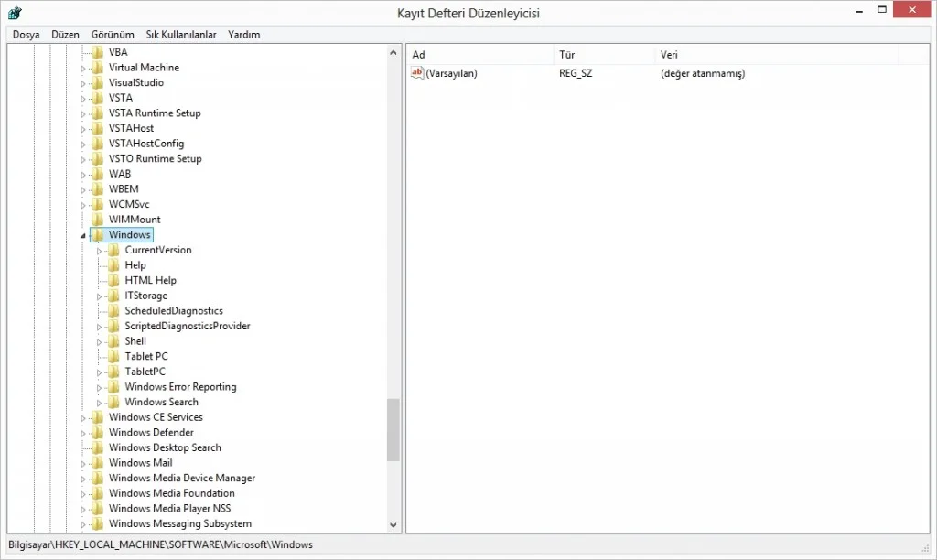Select the Windows Defender key label
The image size is (937, 560).
151,432
